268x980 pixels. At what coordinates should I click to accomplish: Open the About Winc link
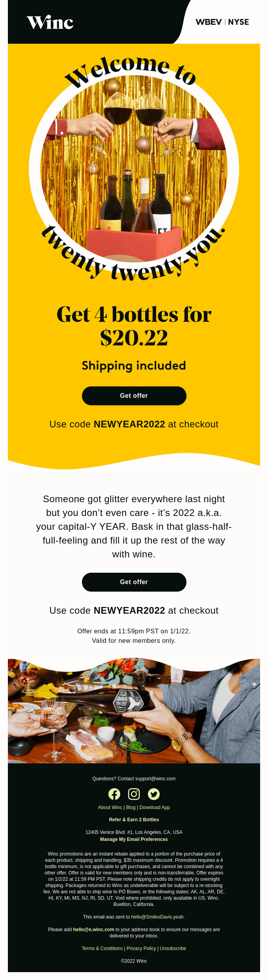(x=110, y=807)
